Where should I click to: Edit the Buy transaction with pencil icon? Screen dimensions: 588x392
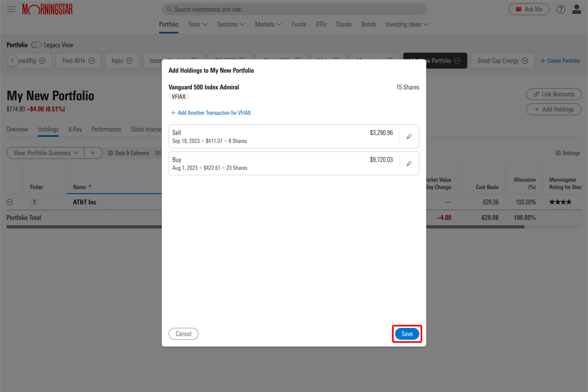(x=409, y=164)
